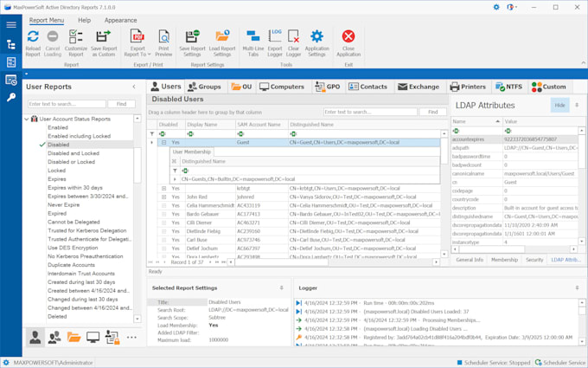This screenshot has height=368, width=588.
Task: Click Save Report Settings icon
Action: click(192, 36)
